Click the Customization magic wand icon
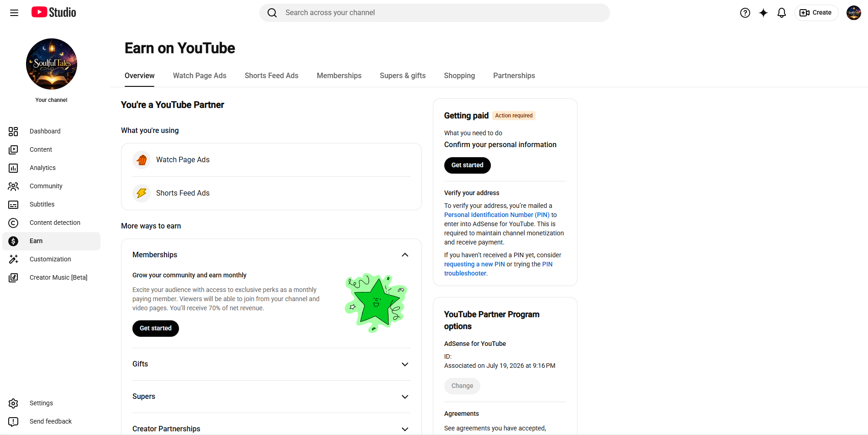 [13, 260]
